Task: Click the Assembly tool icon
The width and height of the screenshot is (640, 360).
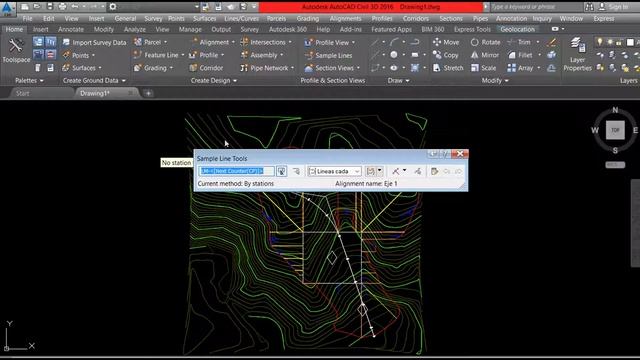Action: click(x=244, y=55)
